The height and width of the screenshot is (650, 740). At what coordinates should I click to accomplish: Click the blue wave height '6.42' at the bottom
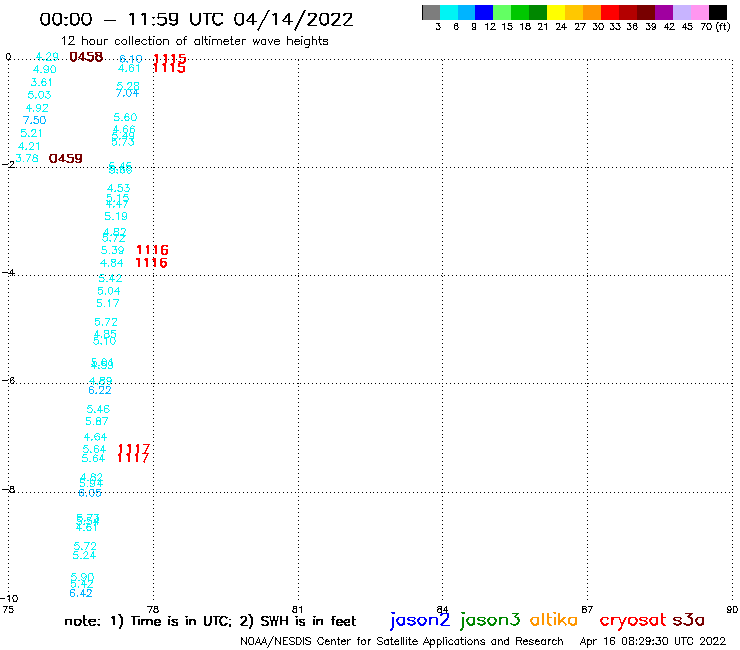tap(81, 593)
